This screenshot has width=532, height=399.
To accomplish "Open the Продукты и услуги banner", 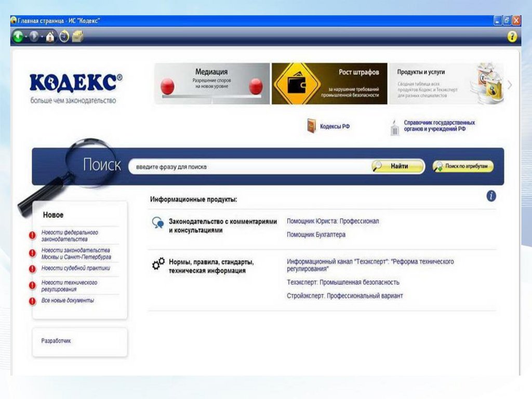I will pos(447,84).
